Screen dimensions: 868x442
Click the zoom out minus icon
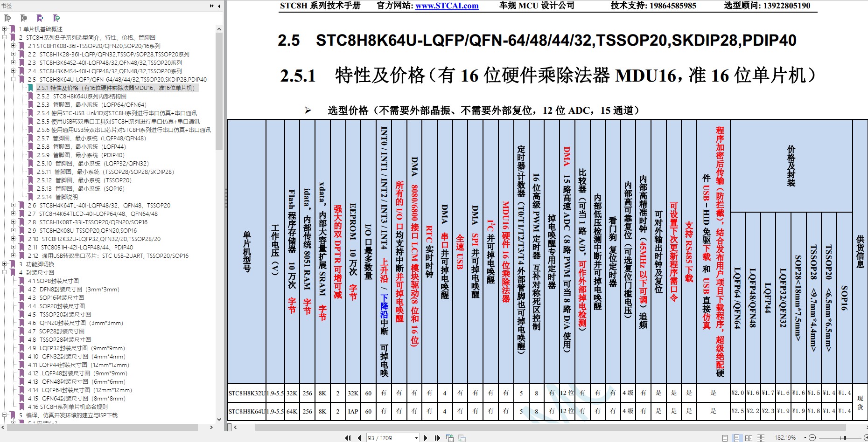coord(812,438)
